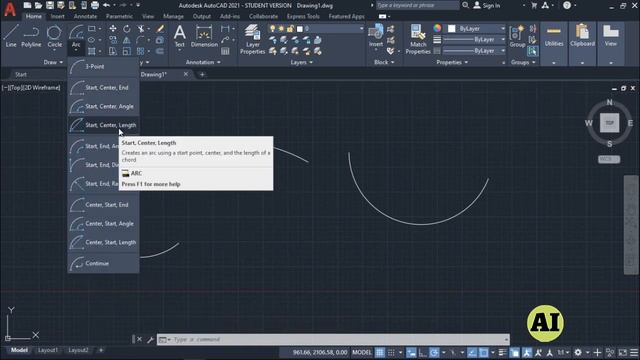Expand the Block panel dropdown
Viewport: 640px width, 360px height.
[384, 62]
